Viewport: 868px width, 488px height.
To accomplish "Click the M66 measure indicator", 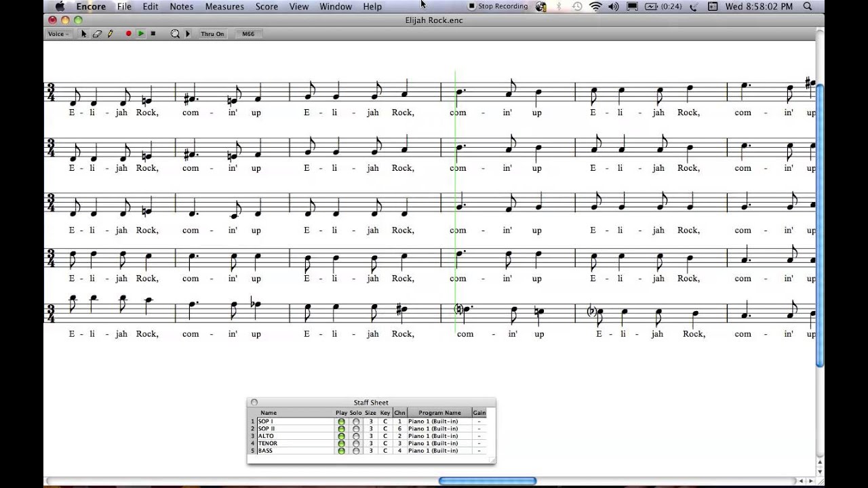I will click(x=248, y=34).
